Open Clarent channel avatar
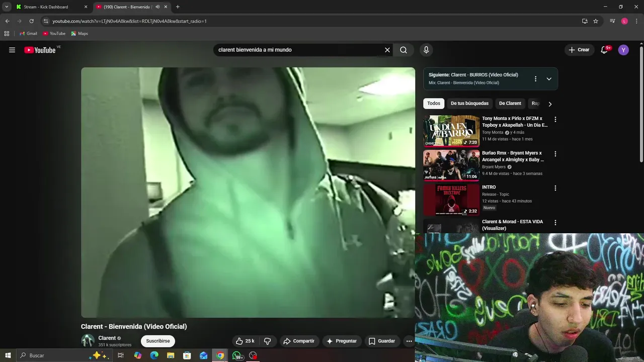The width and height of the screenshot is (644, 362). click(88, 340)
